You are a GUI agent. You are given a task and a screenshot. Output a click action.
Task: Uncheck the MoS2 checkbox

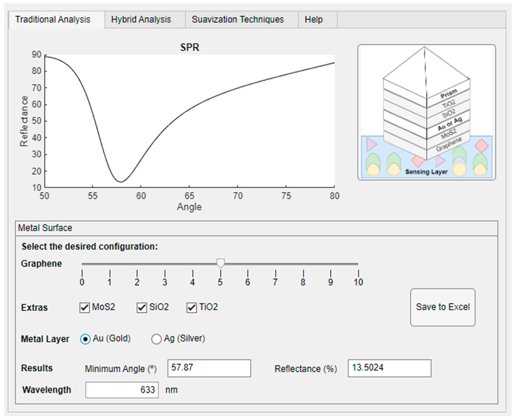tap(84, 308)
